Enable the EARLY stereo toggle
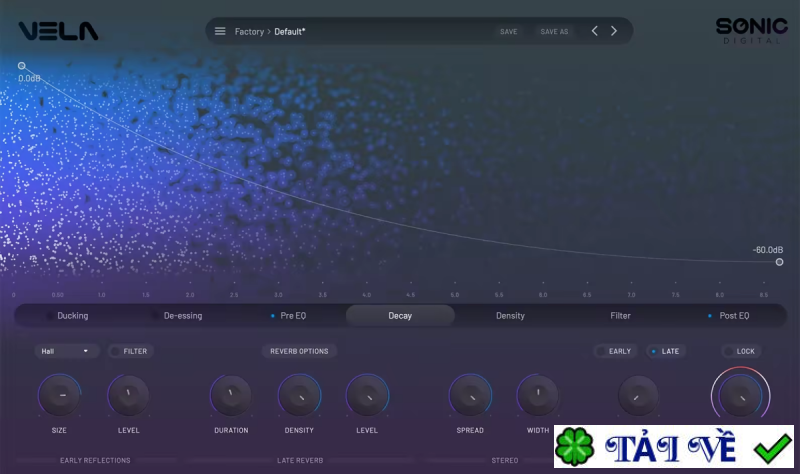This screenshot has height=474, width=800. click(x=615, y=351)
